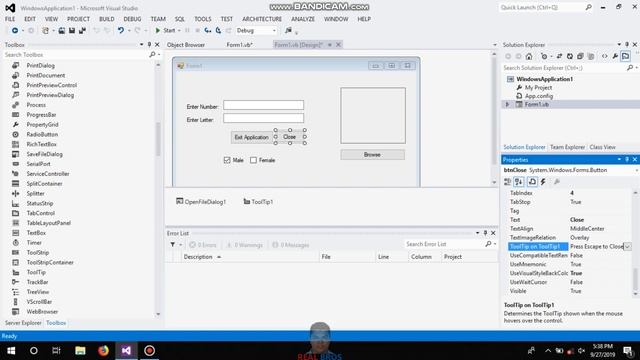Click the Error List filter funnel icon

click(173, 244)
